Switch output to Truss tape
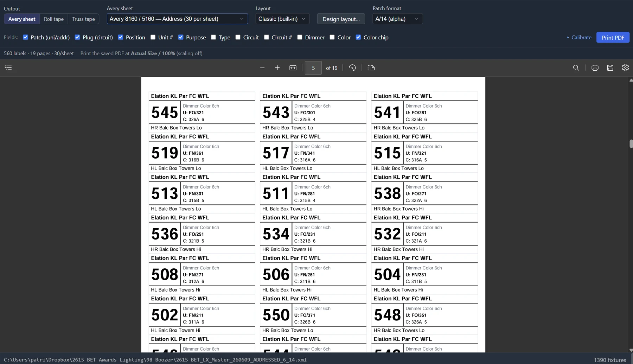 [x=83, y=19]
